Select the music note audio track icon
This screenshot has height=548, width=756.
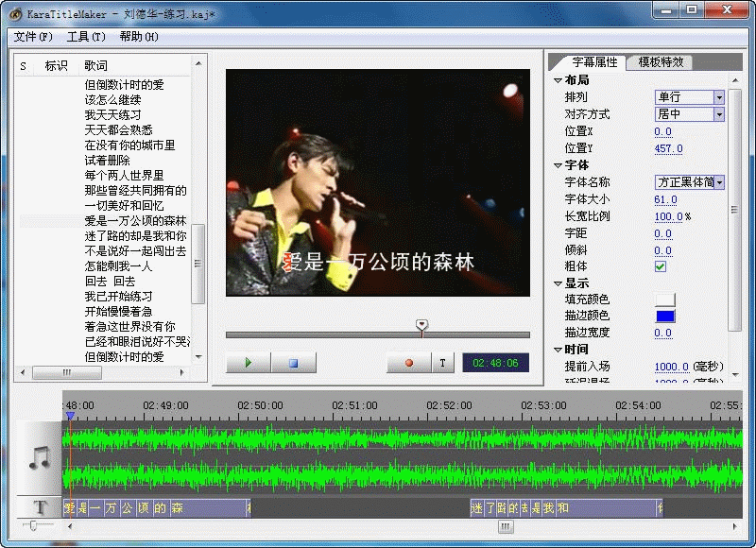(x=40, y=458)
